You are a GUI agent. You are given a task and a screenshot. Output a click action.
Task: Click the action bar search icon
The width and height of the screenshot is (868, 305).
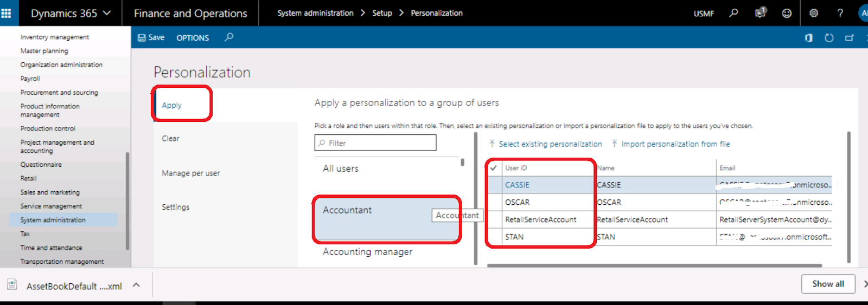point(229,37)
